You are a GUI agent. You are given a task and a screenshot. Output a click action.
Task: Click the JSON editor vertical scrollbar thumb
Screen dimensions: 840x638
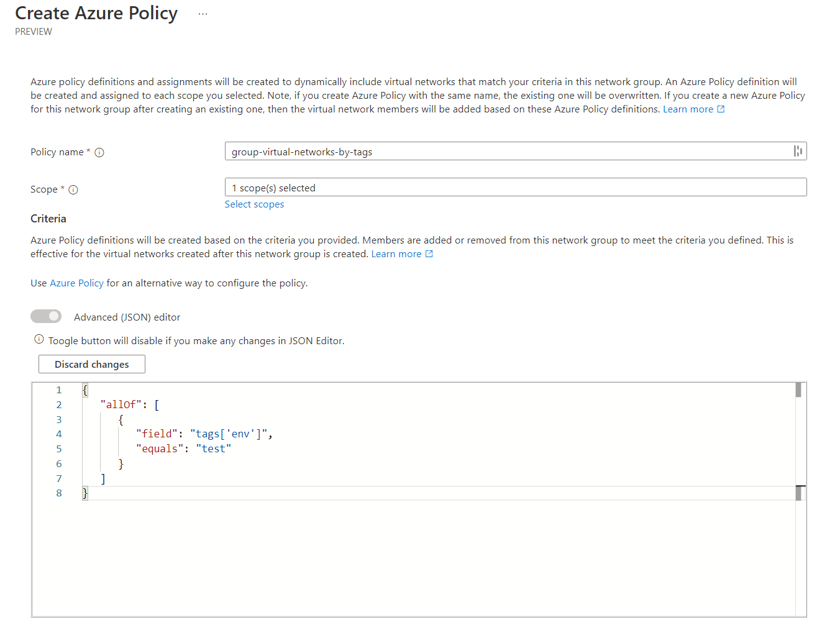798,390
